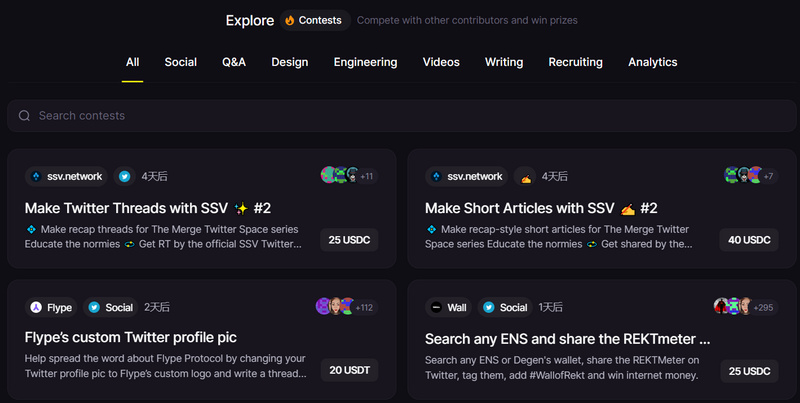This screenshot has width=800, height=403.
Task: Click the Twitter icon on the SSV Threads card
Action: pos(125,176)
